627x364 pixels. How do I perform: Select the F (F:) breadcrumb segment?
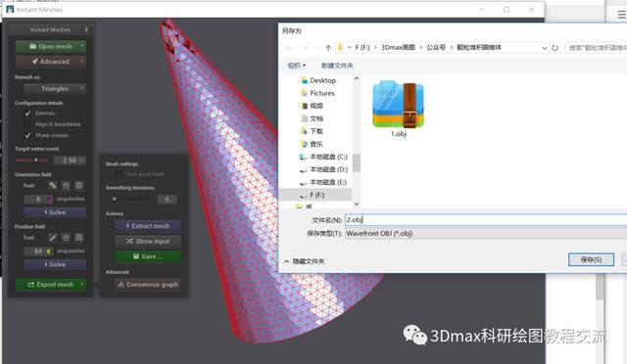[x=362, y=48]
